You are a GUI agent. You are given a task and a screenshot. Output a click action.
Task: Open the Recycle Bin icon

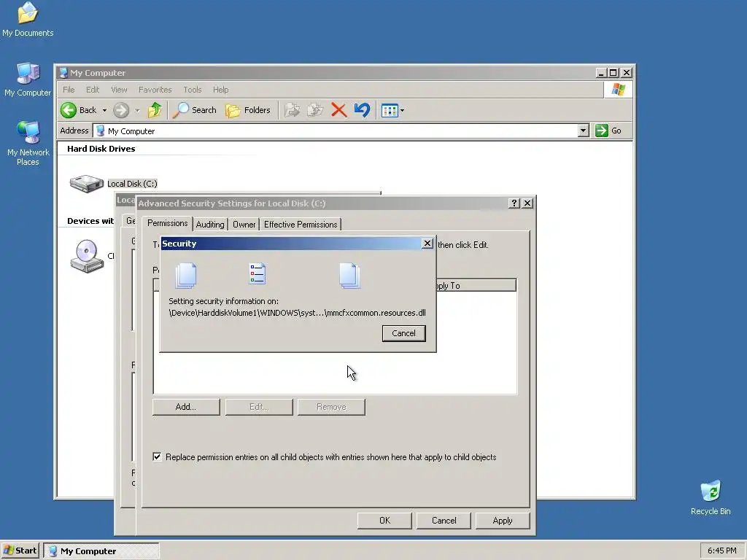(x=711, y=497)
